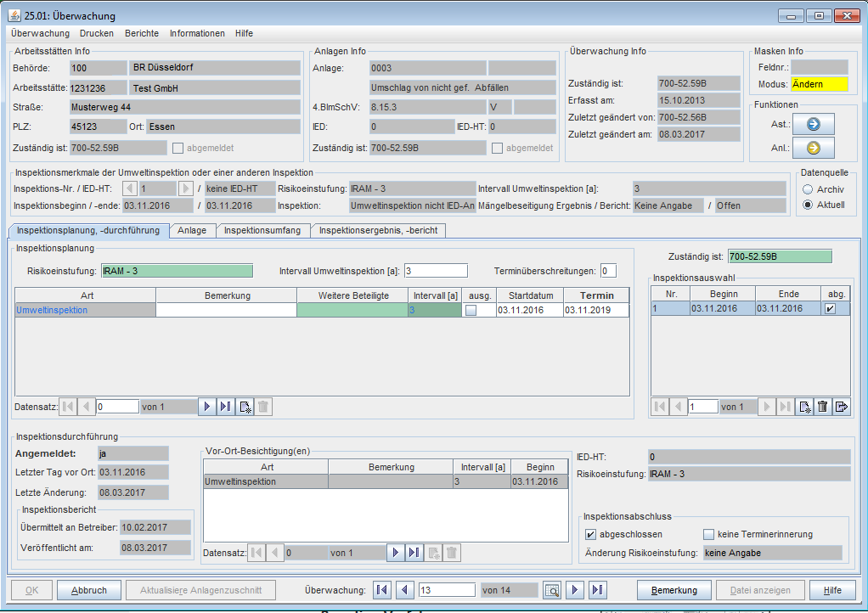
Task: Select Inspektionsplanung, -durchführung tab
Action: (x=88, y=231)
